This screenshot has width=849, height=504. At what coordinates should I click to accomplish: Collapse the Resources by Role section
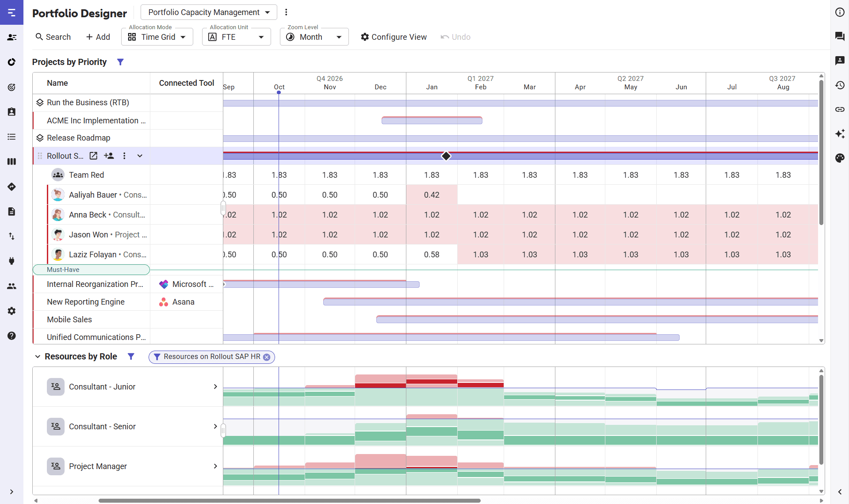point(38,356)
